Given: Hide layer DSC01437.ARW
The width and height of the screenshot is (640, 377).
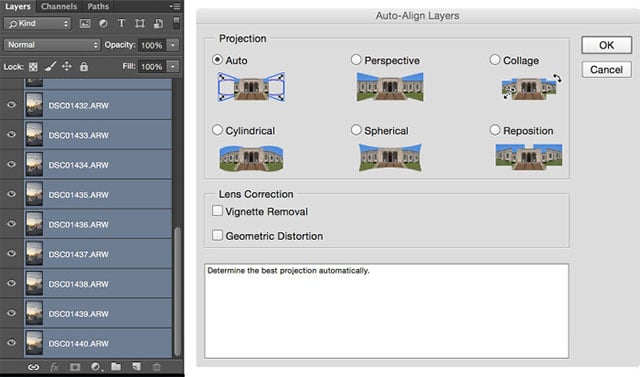Looking at the screenshot, I should 11,254.
